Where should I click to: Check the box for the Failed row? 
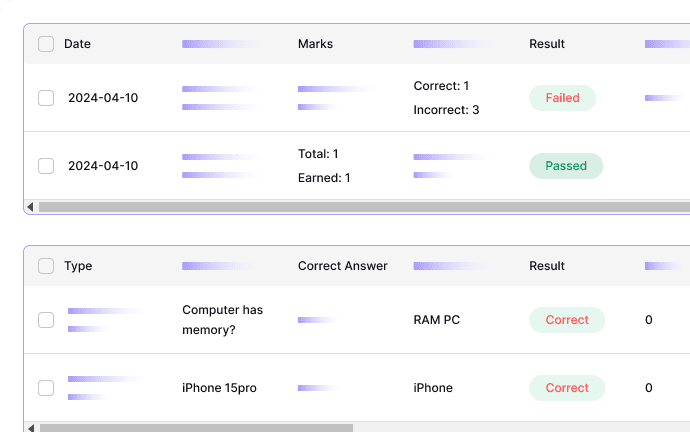46,98
